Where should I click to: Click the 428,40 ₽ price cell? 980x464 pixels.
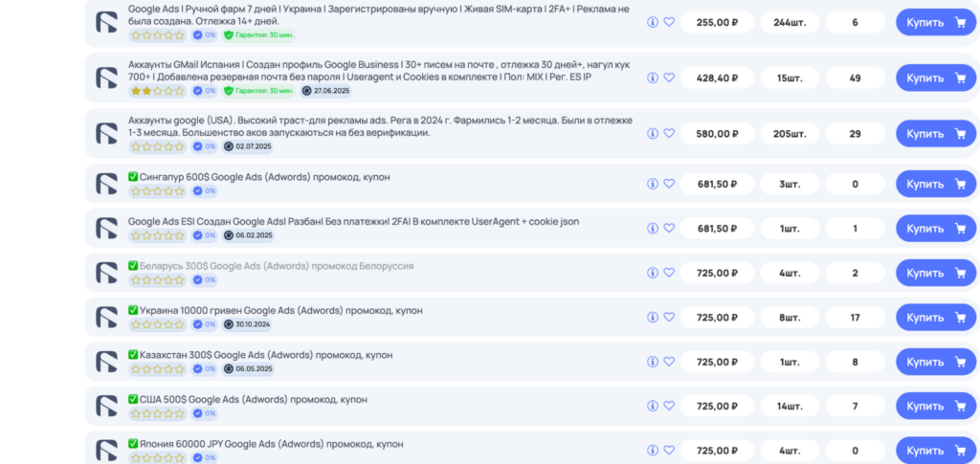click(x=718, y=78)
